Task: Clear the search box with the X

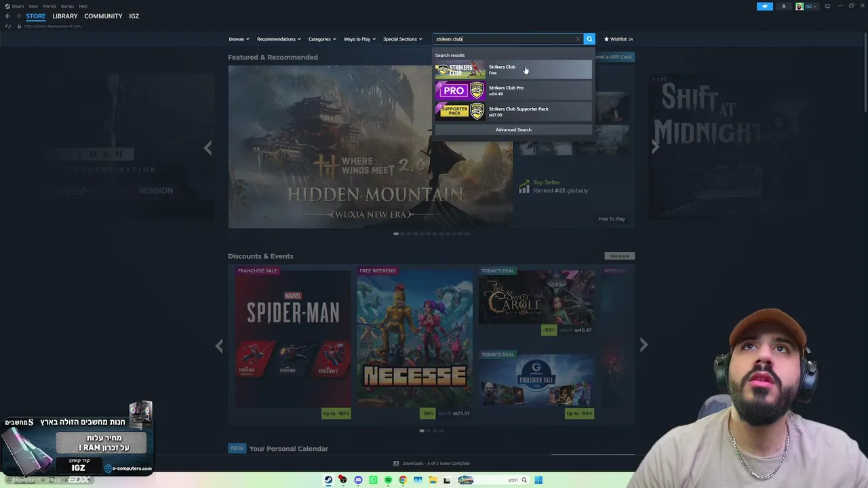Action: point(578,39)
